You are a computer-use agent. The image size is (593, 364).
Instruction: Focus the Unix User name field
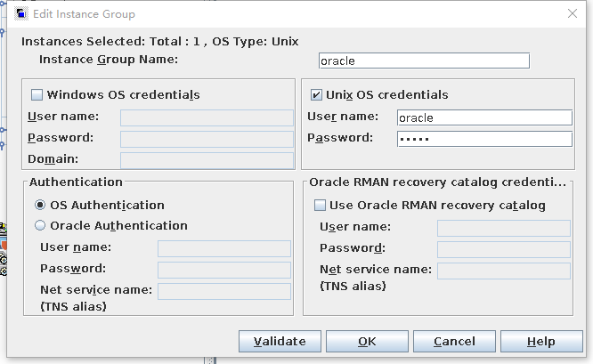[x=484, y=117]
